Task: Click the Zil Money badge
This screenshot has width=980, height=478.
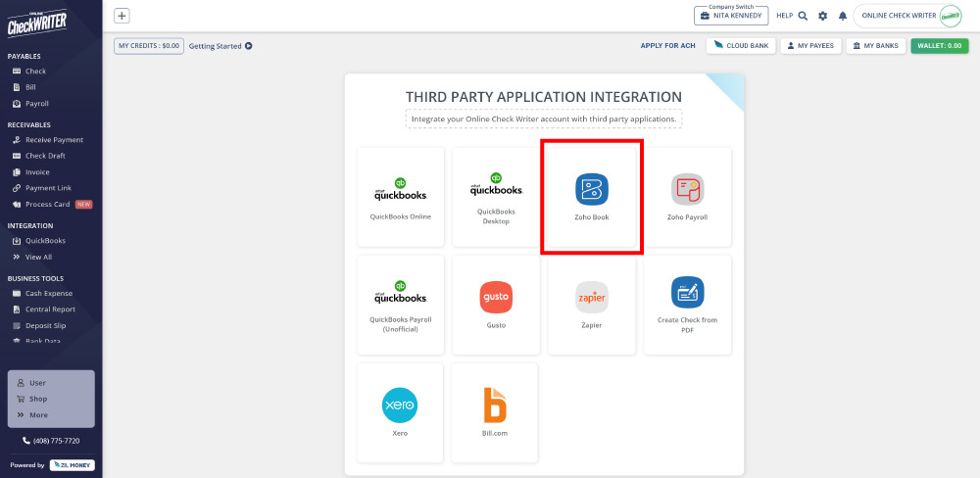Action: [x=72, y=465]
